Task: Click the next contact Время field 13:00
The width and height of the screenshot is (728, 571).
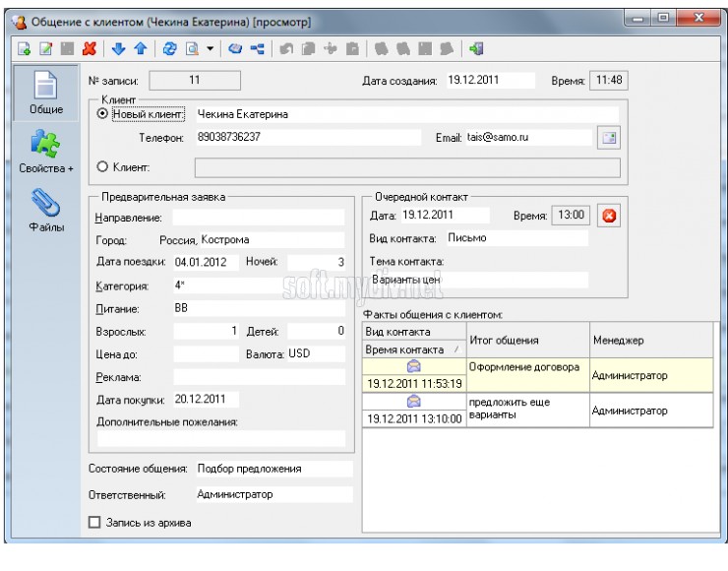Action: point(571,216)
